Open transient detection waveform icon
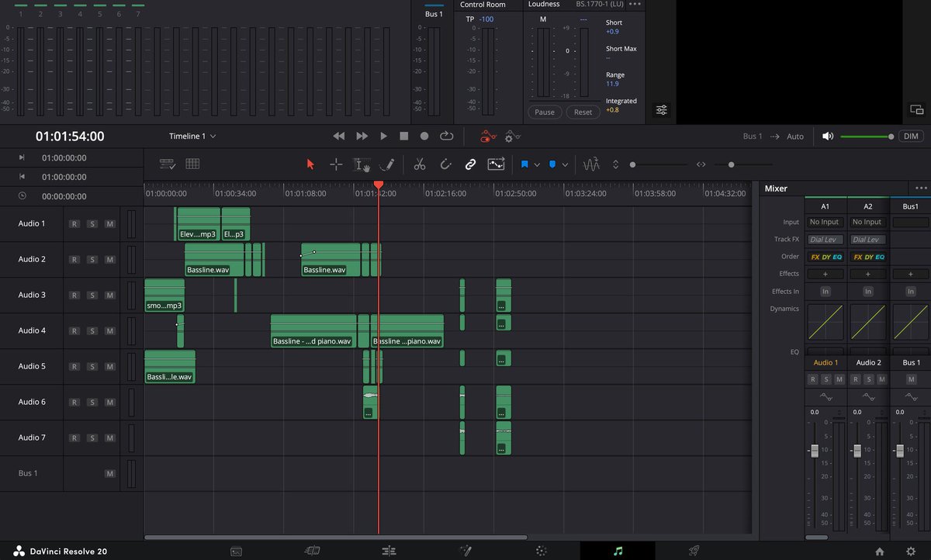This screenshot has height=560, width=931. coord(591,164)
